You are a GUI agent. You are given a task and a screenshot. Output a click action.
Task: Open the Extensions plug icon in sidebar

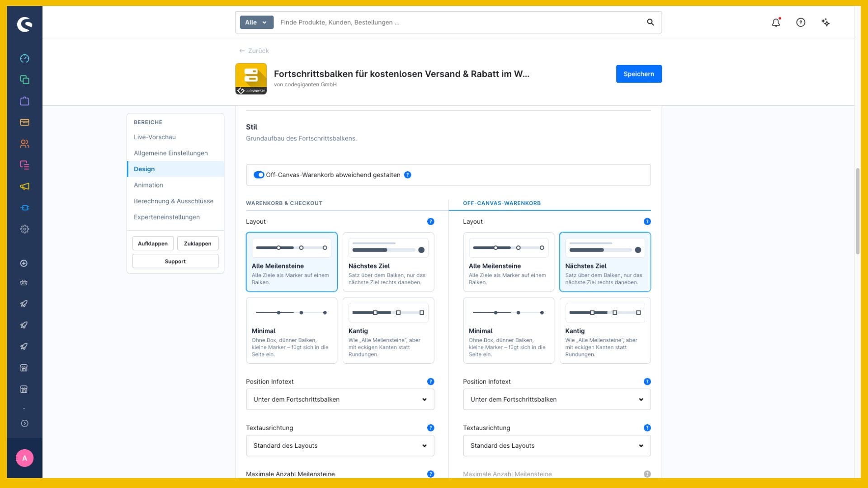(24, 207)
